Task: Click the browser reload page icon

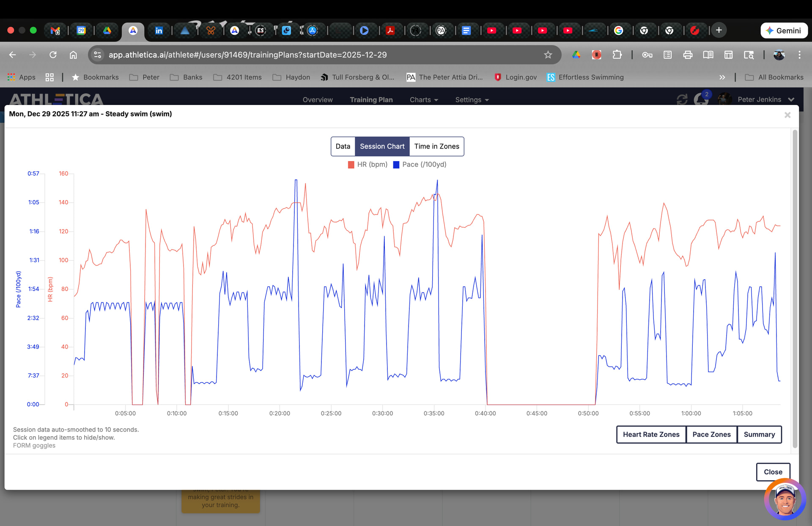Action: [53, 55]
